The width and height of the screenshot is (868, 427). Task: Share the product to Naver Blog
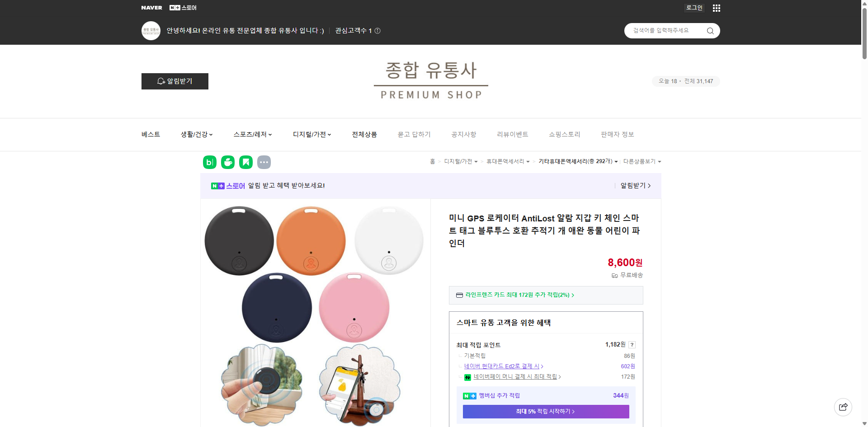[x=209, y=162]
